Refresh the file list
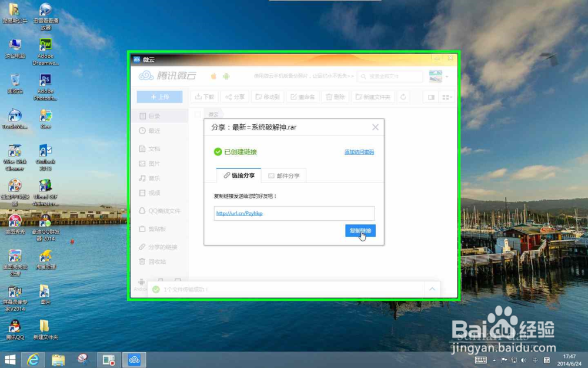The image size is (588, 368). click(403, 97)
